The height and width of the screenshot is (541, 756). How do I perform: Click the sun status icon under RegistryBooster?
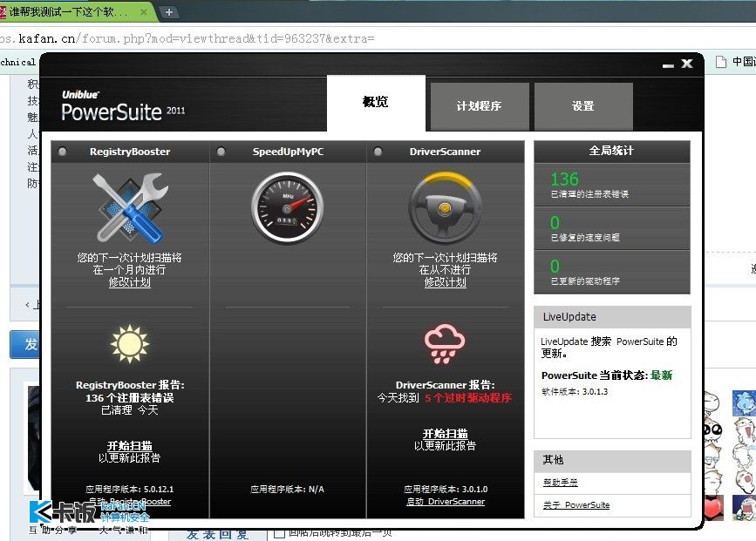point(130,343)
